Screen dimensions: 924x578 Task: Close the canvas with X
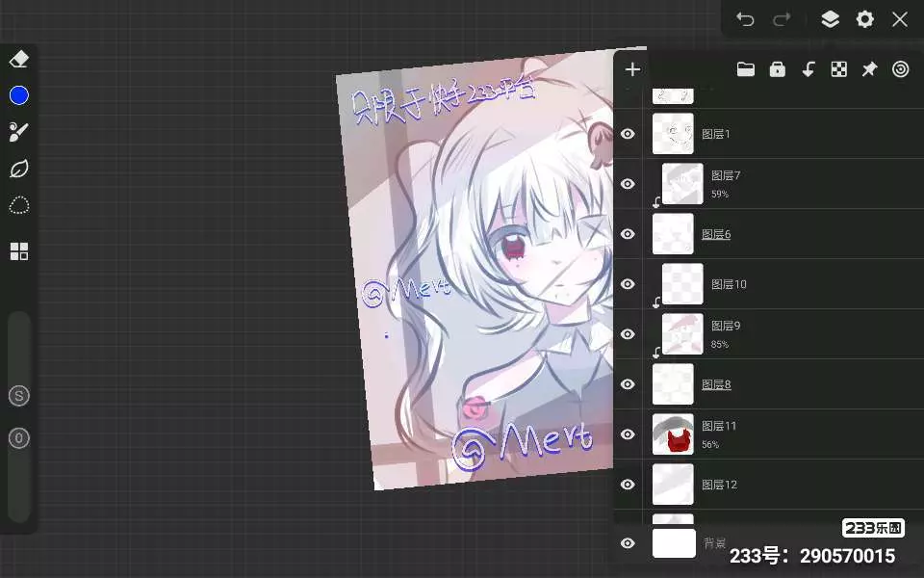(900, 19)
